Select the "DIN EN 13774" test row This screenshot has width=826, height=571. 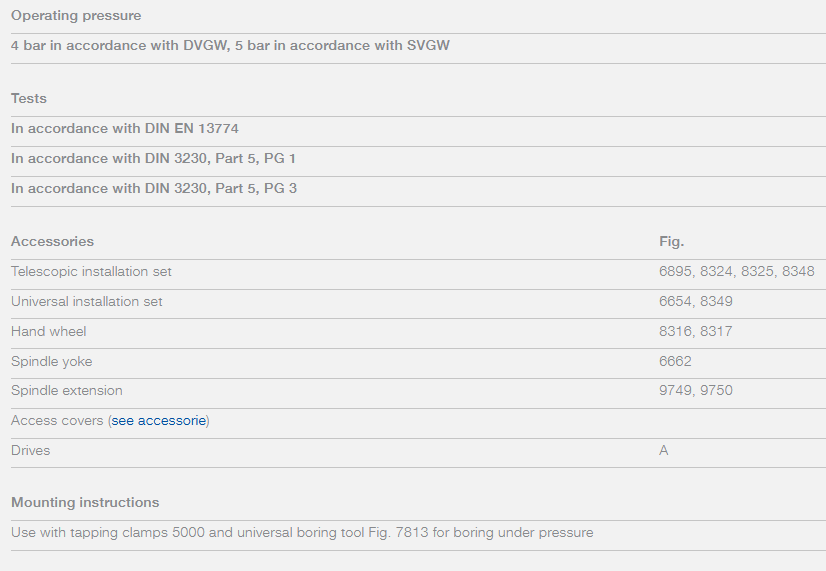[x=125, y=129]
